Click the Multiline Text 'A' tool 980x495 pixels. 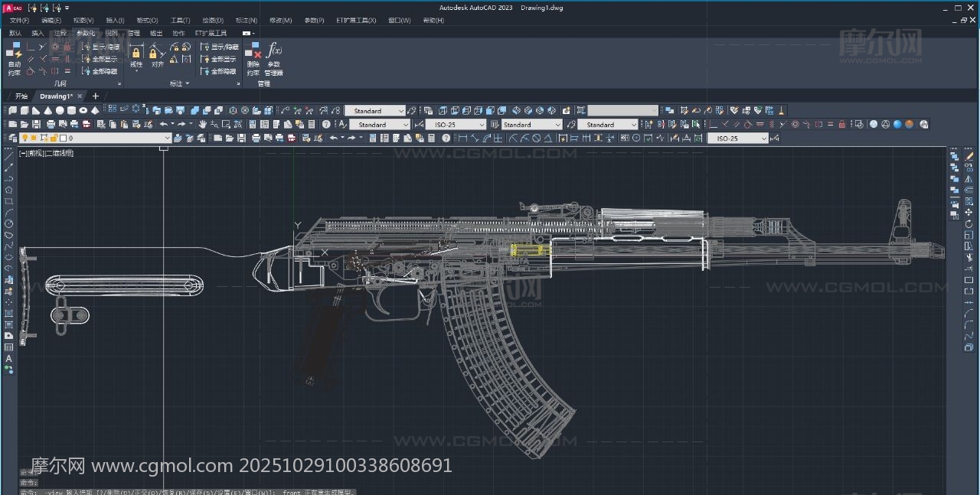(9, 358)
